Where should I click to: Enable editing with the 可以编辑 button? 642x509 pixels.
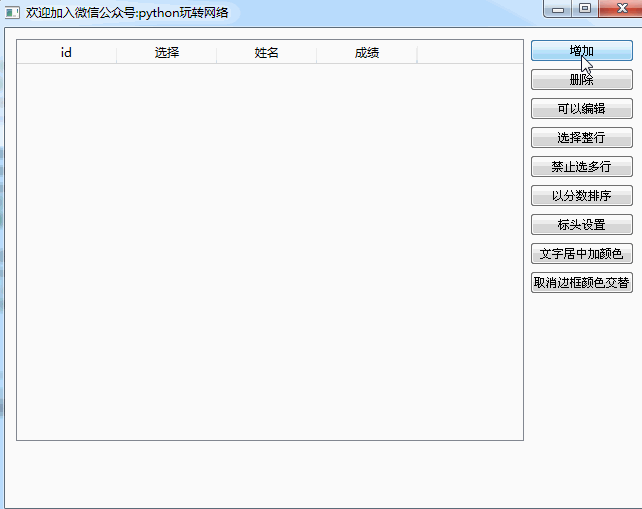(x=581, y=109)
